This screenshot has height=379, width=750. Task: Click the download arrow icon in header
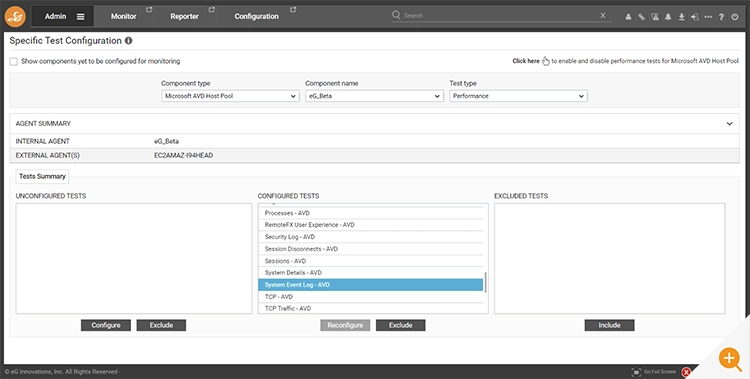tap(682, 17)
